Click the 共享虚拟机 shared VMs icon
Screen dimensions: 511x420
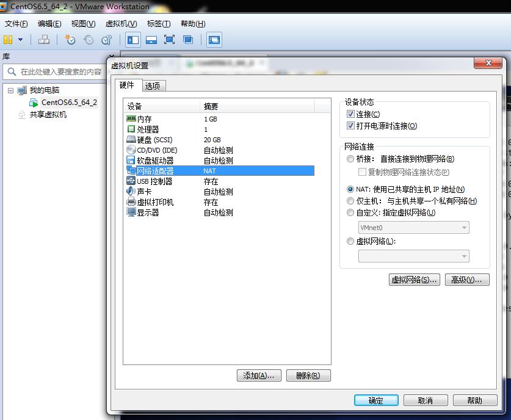pyautogui.click(x=22, y=115)
